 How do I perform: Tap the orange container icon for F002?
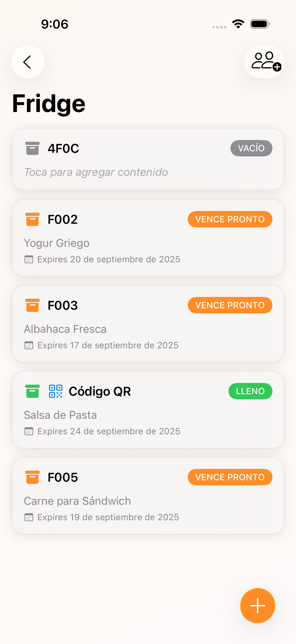[x=32, y=219]
